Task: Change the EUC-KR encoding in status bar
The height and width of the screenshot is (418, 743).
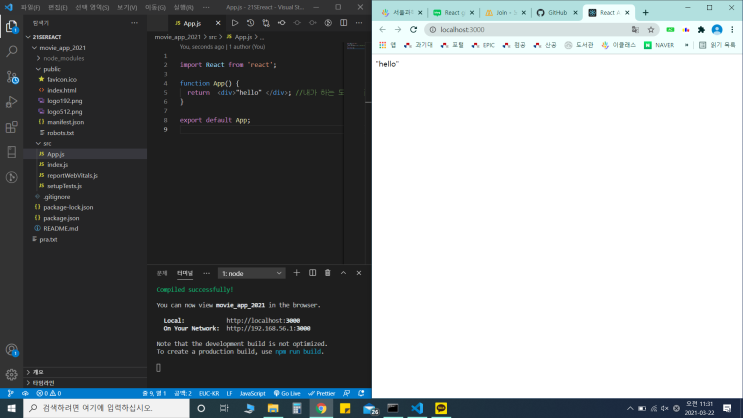Action: coord(209,393)
